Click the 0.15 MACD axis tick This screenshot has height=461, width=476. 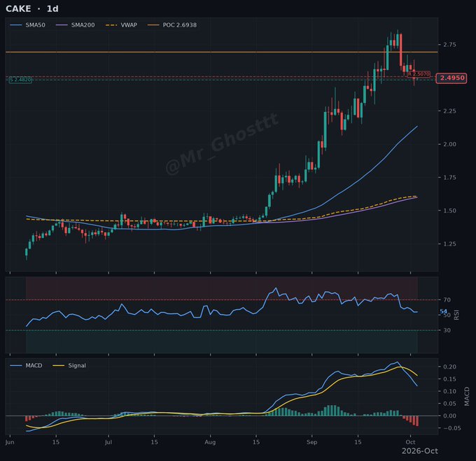(x=449, y=379)
